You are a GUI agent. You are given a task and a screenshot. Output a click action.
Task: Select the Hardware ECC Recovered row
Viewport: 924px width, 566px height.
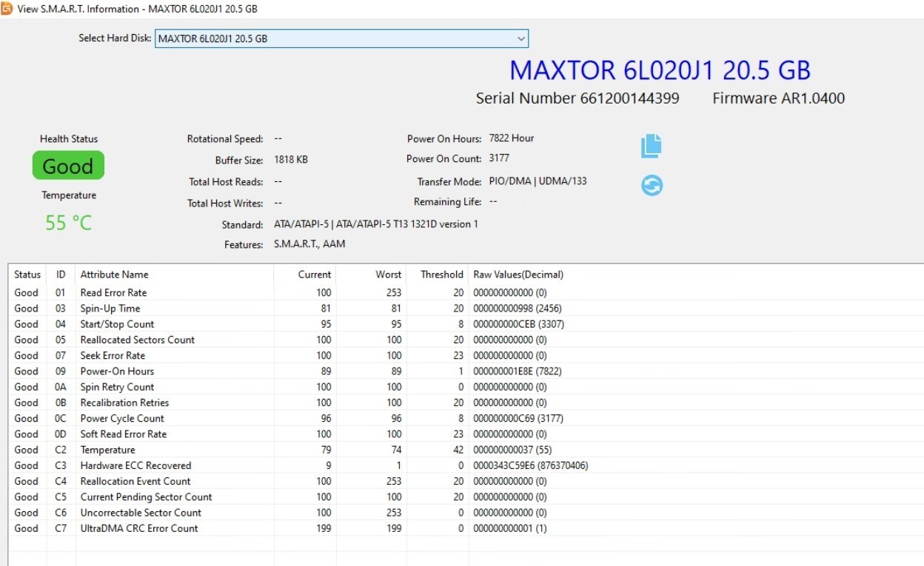466,465
